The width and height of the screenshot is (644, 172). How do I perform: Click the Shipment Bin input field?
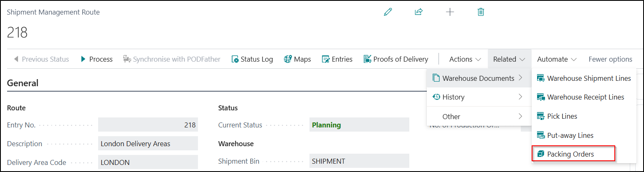[359, 161]
